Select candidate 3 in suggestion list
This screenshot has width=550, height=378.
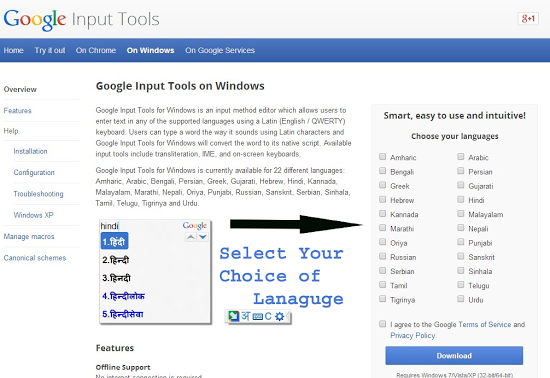(116, 278)
